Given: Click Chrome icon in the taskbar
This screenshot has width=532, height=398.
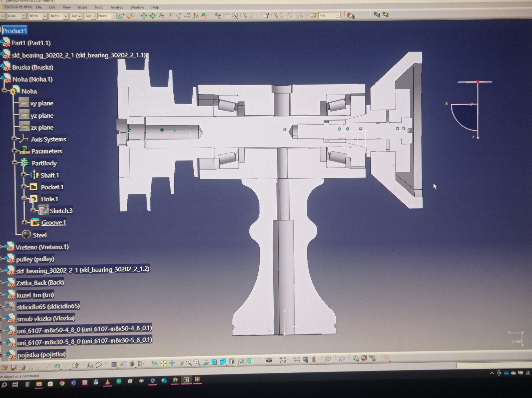Looking at the screenshot, I should 62,383.
